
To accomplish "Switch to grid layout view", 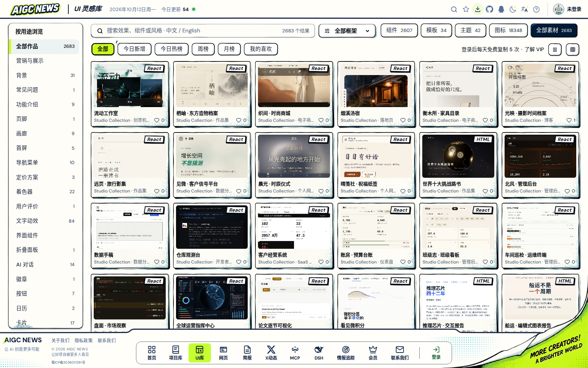I will [x=573, y=49].
